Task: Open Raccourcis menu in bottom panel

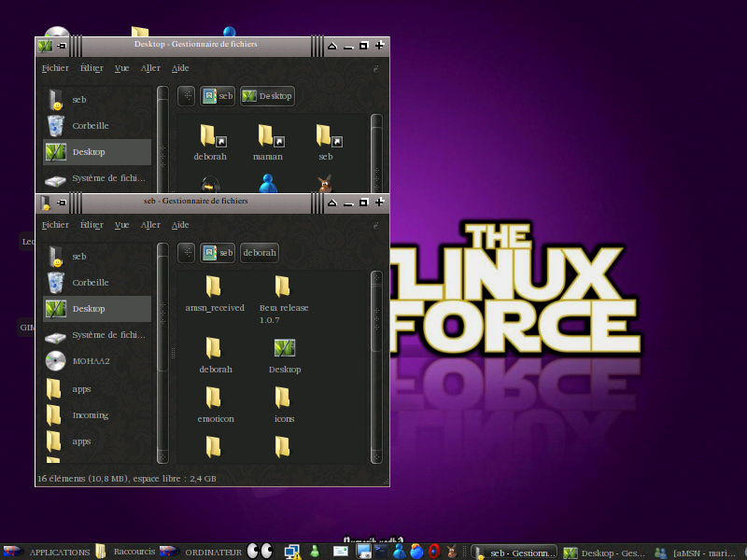Action: point(126,552)
